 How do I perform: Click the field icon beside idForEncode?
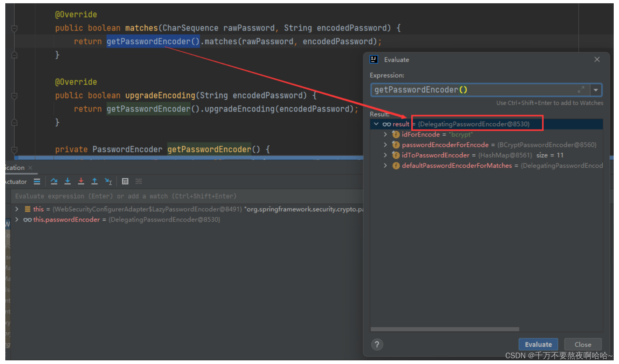coord(395,134)
